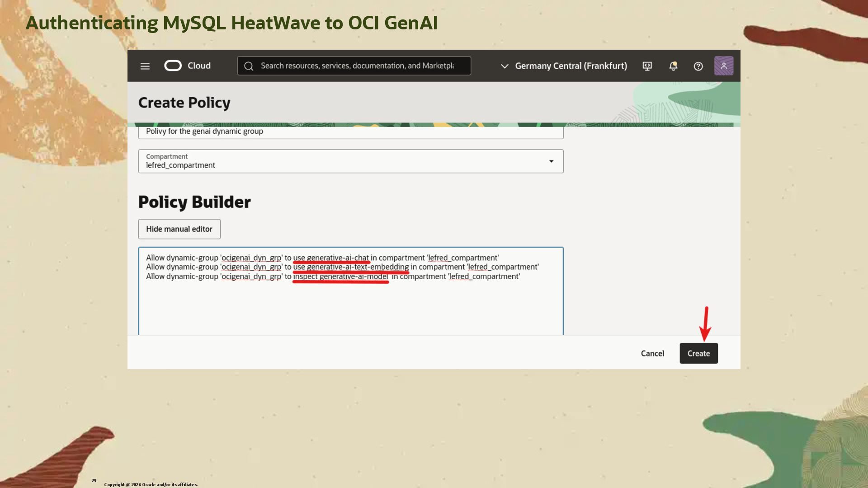Focus the search resources input box
Image resolution: width=868 pixels, height=488 pixels.
[357, 66]
